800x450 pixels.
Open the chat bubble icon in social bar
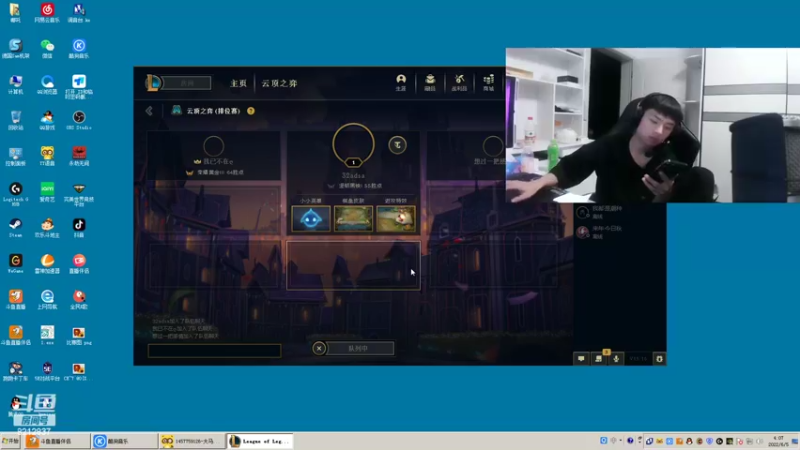[581, 359]
